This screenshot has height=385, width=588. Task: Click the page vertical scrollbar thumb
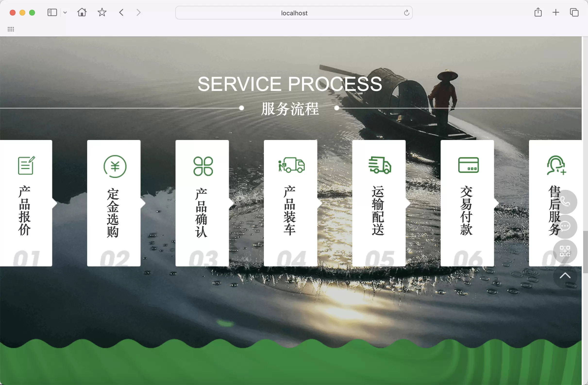pyautogui.click(x=585, y=252)
